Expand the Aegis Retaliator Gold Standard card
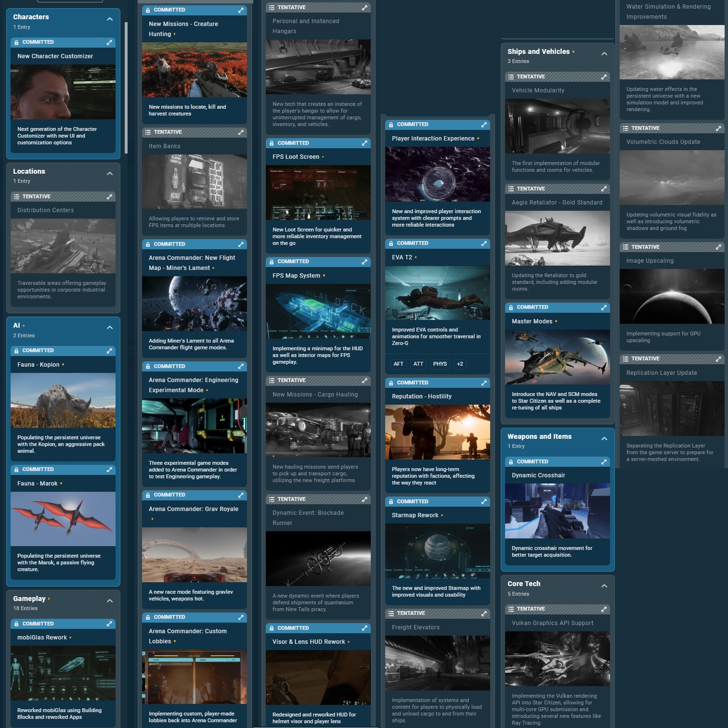The image size is (728, 728). (x=604, y=189)
